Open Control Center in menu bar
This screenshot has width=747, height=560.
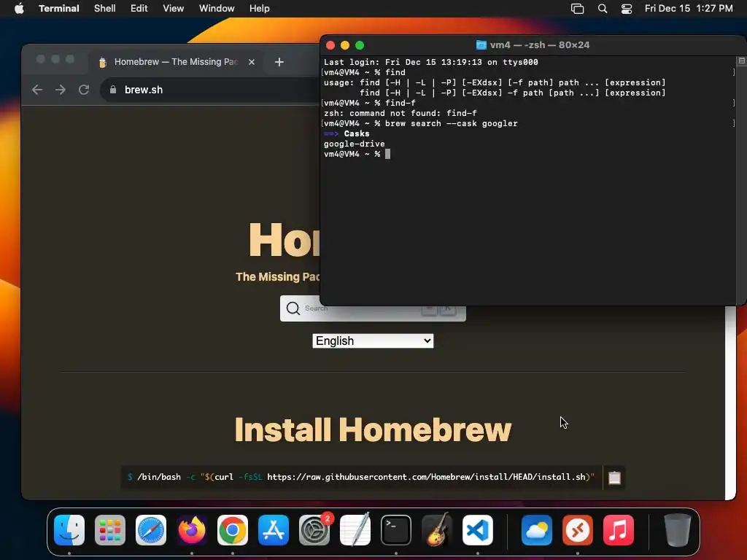pyautogui.click(x=627, y=8)
